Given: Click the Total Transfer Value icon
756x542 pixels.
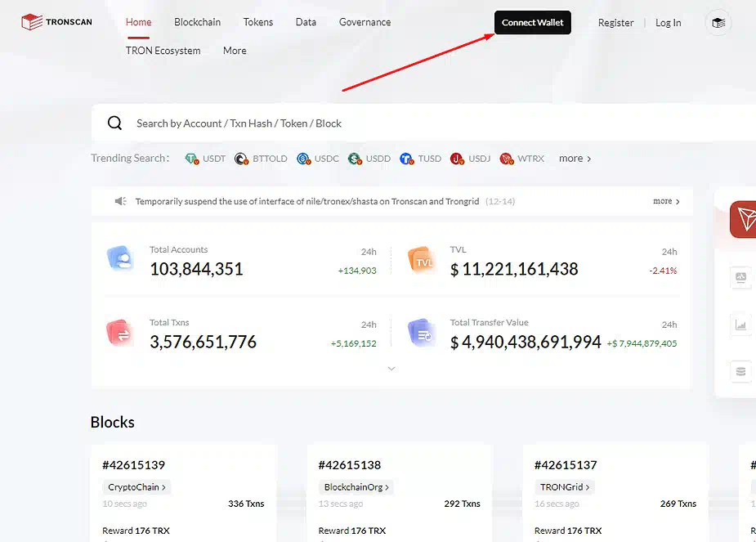Looking at the screenshot, I should 420,333.
